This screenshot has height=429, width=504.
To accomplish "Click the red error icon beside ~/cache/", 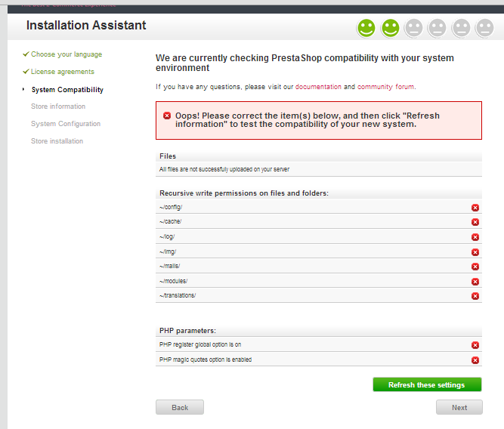I will coord(475,222).
